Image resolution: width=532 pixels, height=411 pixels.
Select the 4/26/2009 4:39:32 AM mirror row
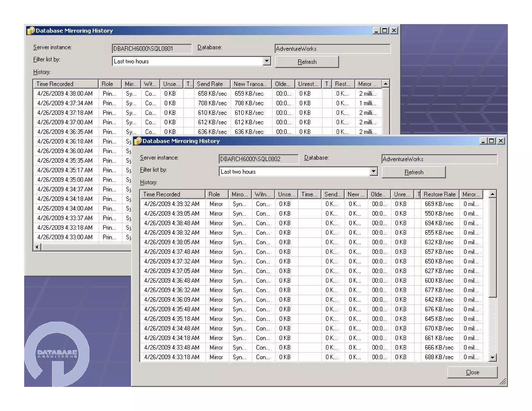[x=172, y=204]
